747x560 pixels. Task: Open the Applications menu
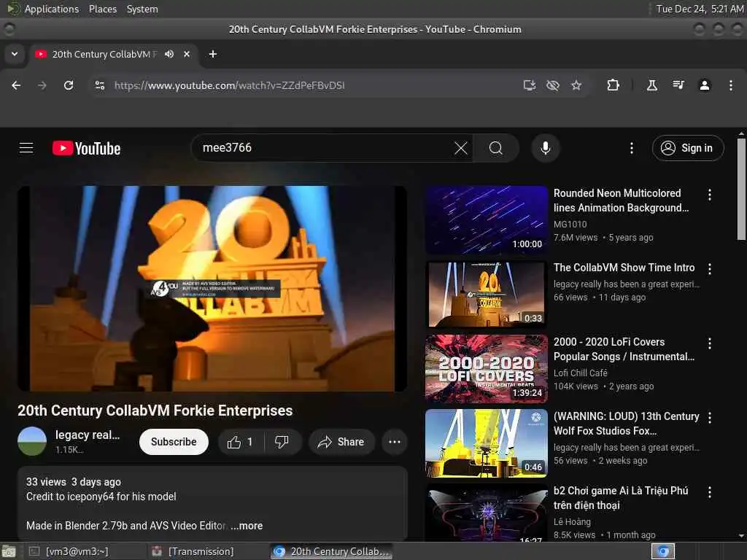coord(52,9)
